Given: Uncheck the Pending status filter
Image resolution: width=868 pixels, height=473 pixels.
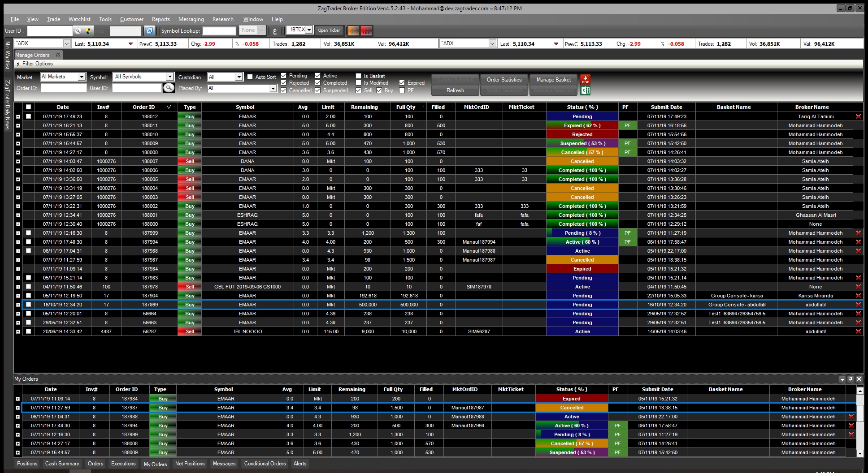Looking at the screenshot, I should tap(284, 76).
